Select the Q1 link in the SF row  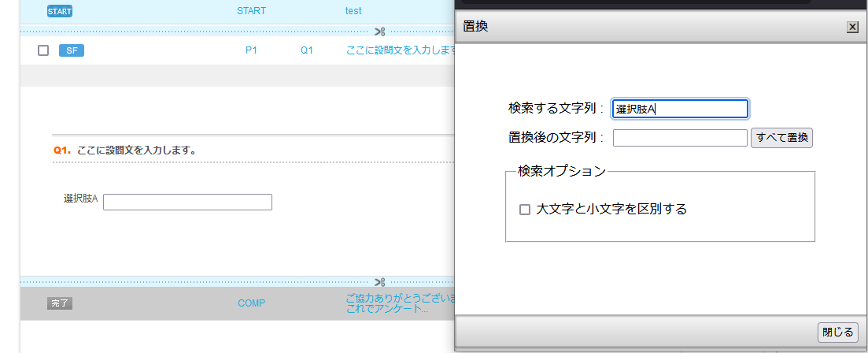(307, 50)
